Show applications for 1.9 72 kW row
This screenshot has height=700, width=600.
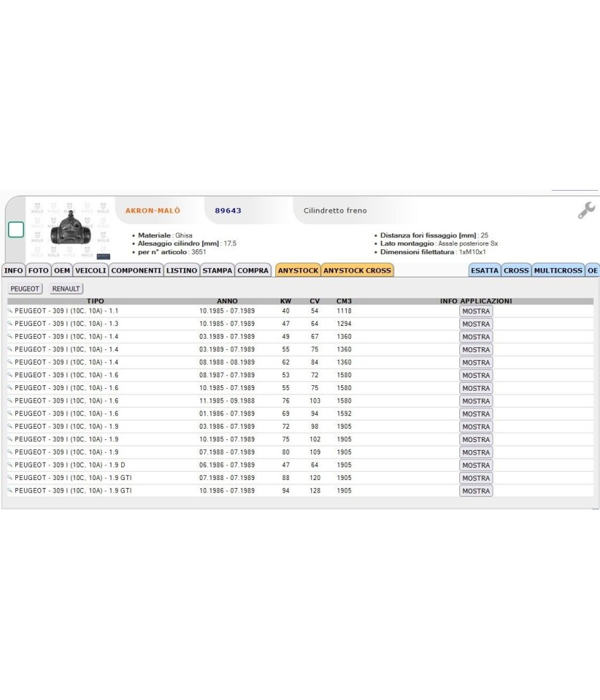pos(476,427)
